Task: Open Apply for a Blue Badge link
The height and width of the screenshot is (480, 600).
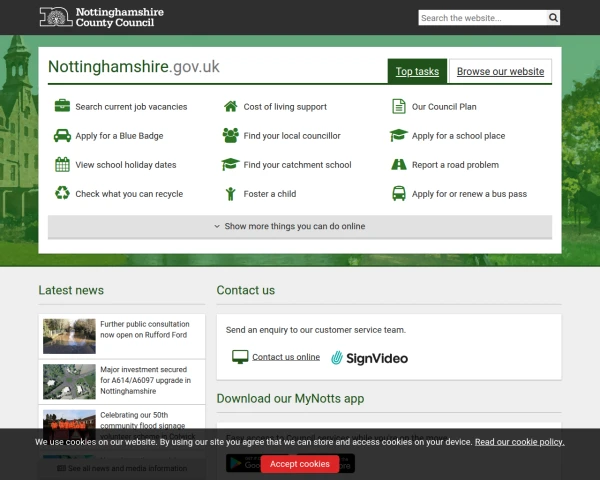Action: 119,136
